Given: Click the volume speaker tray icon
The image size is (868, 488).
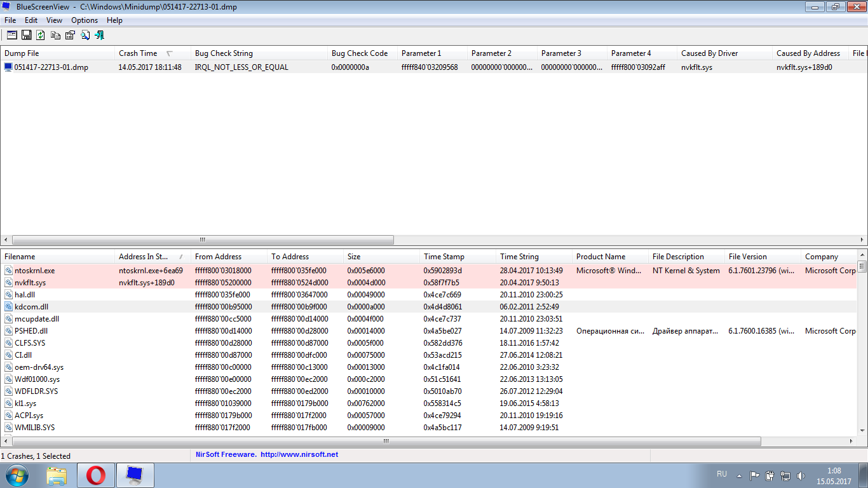Looking at the screenshot, I should [801, 475].
